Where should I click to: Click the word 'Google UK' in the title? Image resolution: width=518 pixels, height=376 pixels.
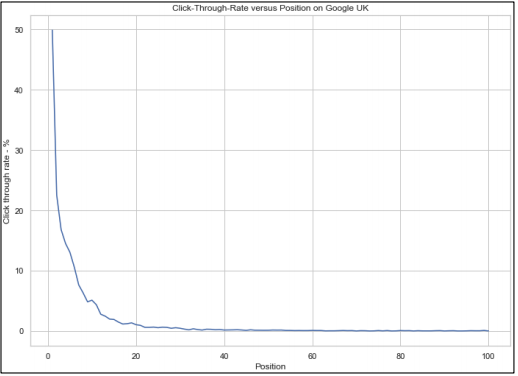(x=347, y=8)
